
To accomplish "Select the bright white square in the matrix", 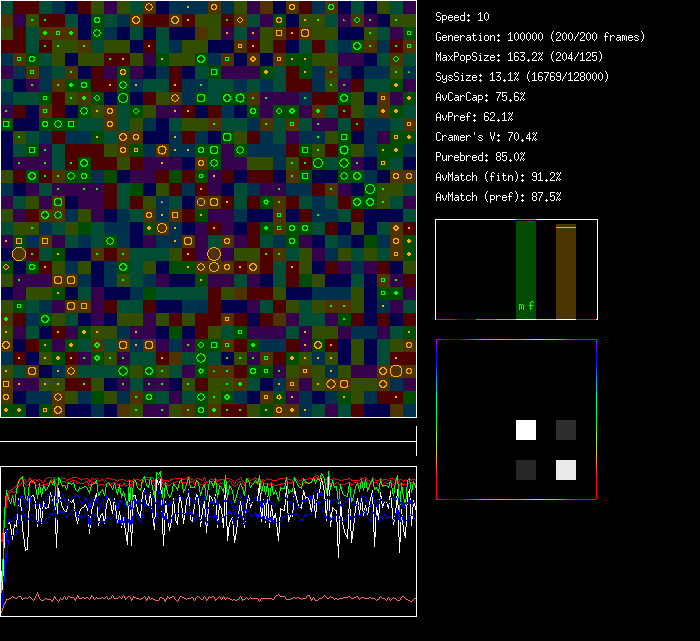I will point(526,430).
